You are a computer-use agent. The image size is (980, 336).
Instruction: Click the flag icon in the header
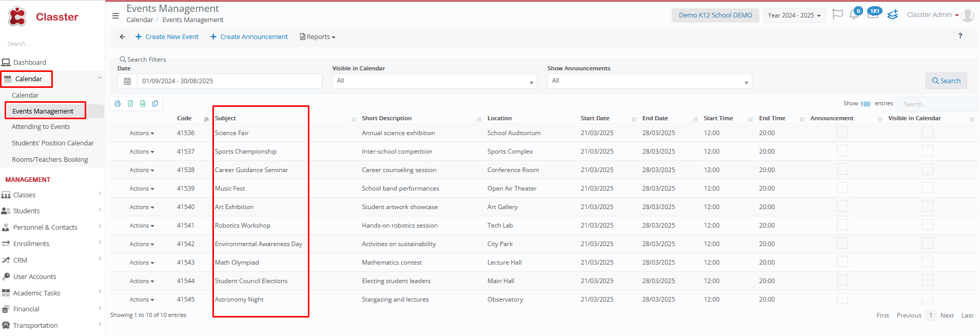(837, 14)
